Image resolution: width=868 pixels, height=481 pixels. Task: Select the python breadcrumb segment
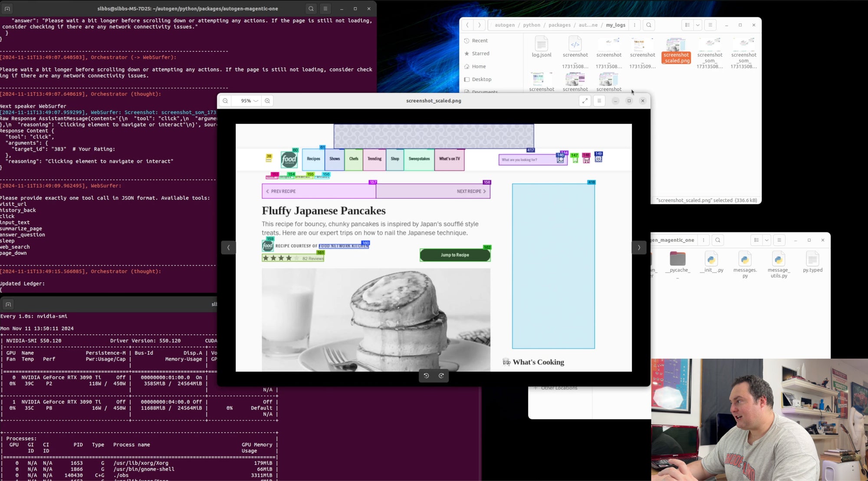[x=532, y=25]
